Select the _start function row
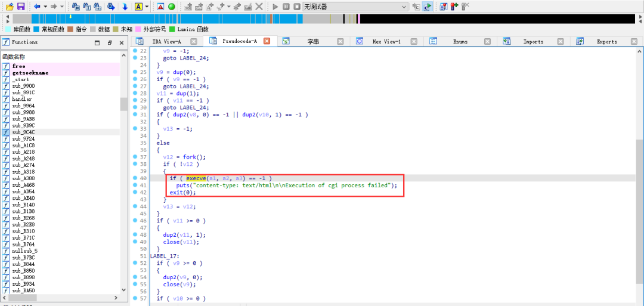The height and width of the screenshot is (306, 644). coord(61,79)
